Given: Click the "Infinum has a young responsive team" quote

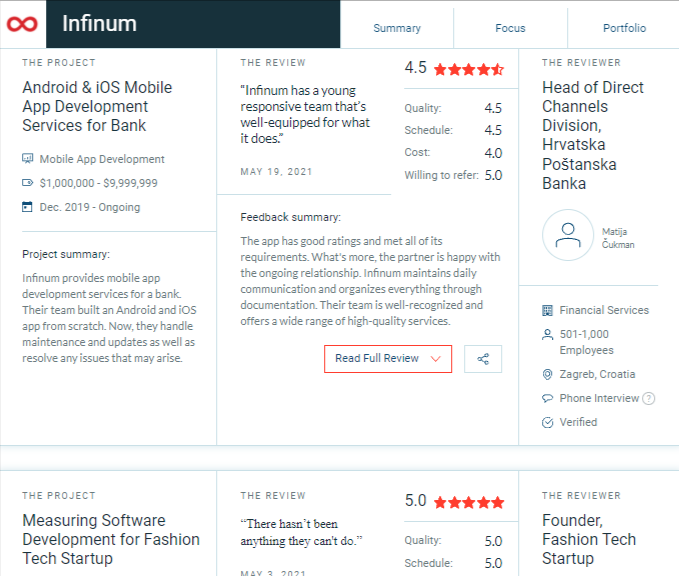Looking at the screenshot, I should [x=305, y=114].
